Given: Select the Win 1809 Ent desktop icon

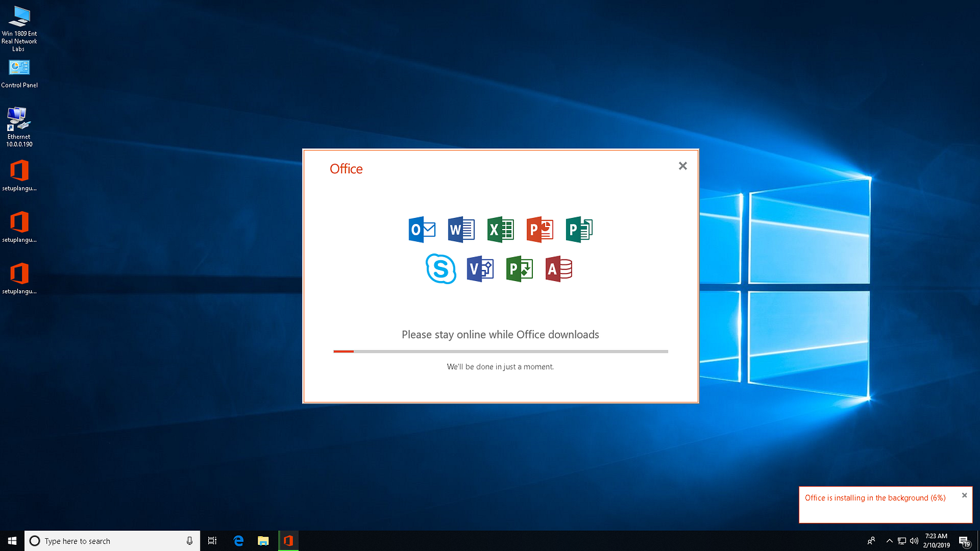Looking at the screenshot, I should point(19,28).
